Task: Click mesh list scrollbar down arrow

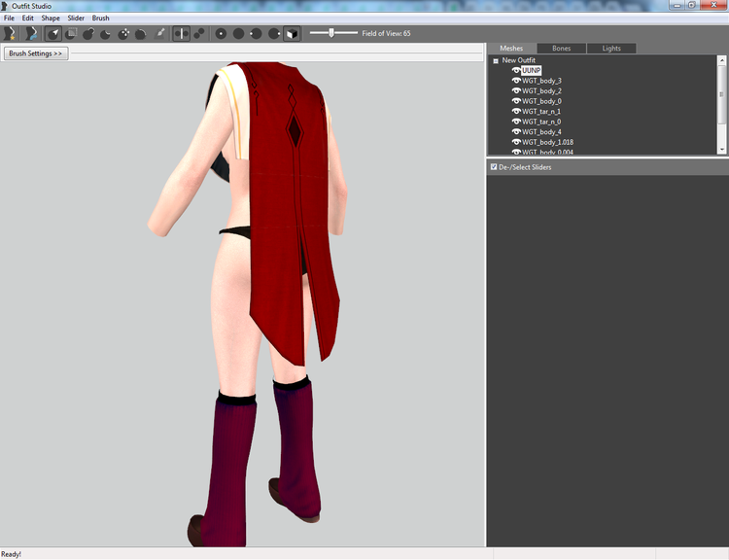Action: pos(722,150)
